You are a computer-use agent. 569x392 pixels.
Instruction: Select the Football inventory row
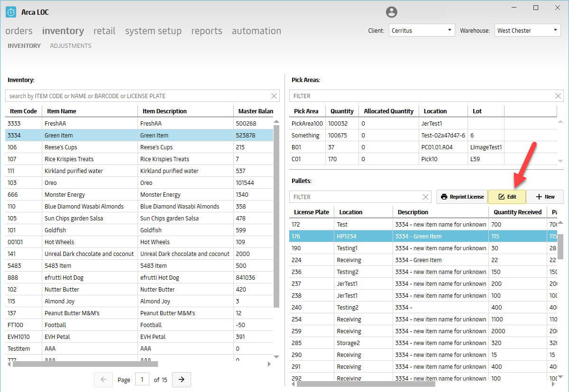139,325
